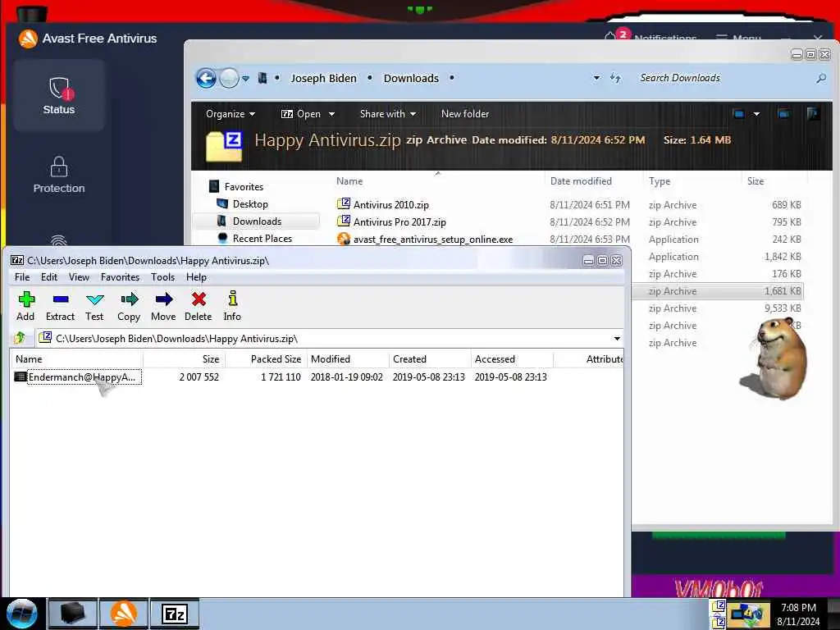Open the Favorites menu in 7-Zip
The width and height of the screenshot is (840, 630).
tap(120, 277)
